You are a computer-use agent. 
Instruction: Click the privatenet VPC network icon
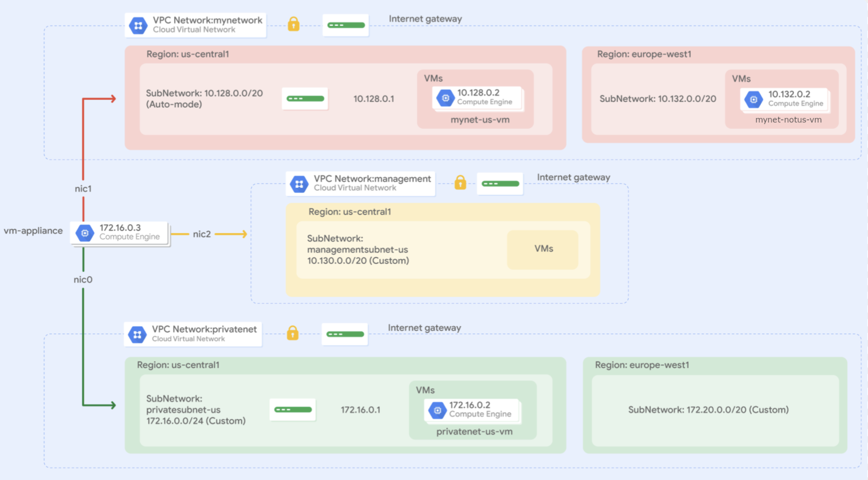click(x=137, y=334)
